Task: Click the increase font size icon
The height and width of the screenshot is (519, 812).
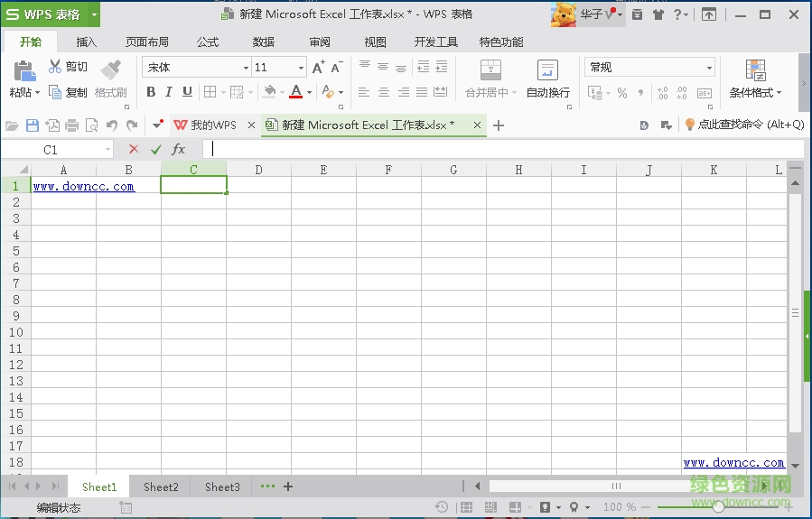Action: 318,68
